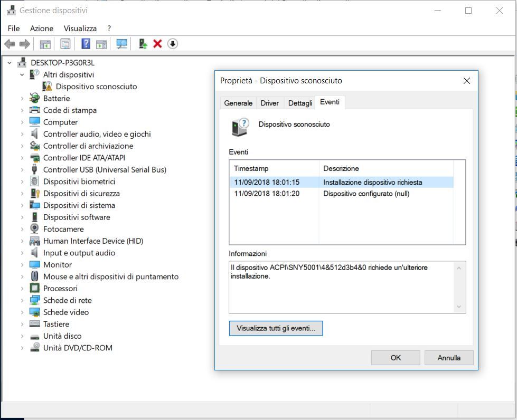
Task: Click the show/hide console tree icon
Action: pos(45,44)
